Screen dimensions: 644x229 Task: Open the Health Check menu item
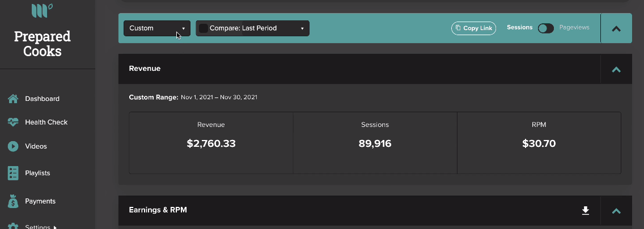click(x=46, y=122)
